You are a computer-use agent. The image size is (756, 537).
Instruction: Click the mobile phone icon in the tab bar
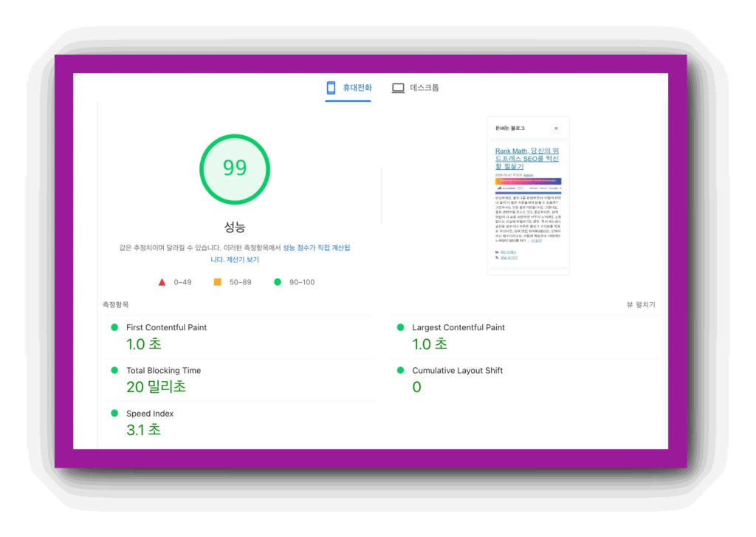[331, 88]
